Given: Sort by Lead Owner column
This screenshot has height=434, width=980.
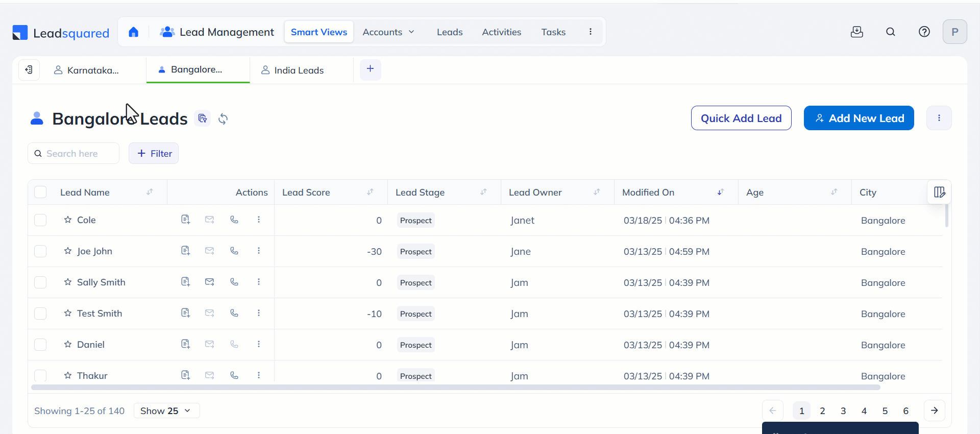Looking at the screenshot, I should (597, 192).
